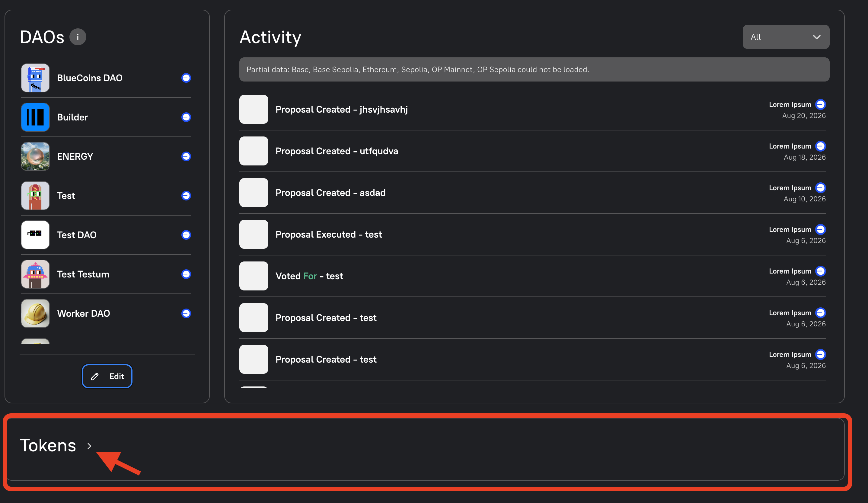This screenshot has width=868, height=503.
Task: Open Proposal Created - asdad activity
Action: pyautogui.click(x=532, y=193)
